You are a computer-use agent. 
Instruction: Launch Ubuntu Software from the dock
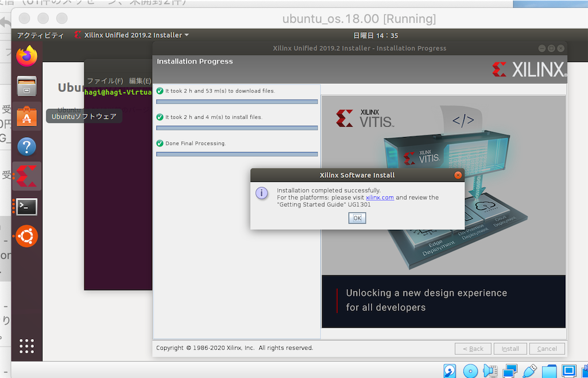click(26, 116)
